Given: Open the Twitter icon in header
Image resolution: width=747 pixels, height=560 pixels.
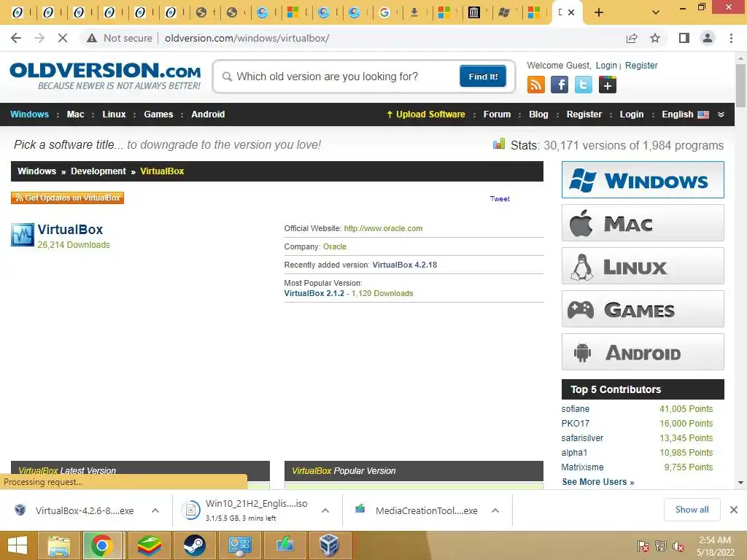Looking at the screenshot, I should (584, 85).
